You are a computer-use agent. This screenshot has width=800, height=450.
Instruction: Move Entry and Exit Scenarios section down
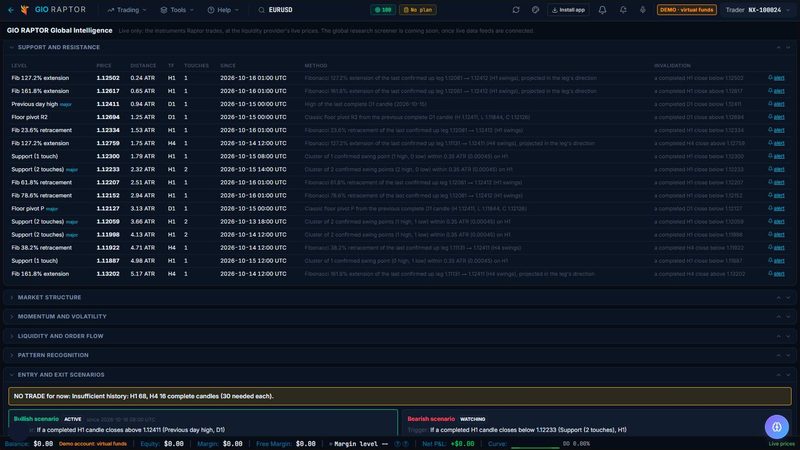(788, 374)
